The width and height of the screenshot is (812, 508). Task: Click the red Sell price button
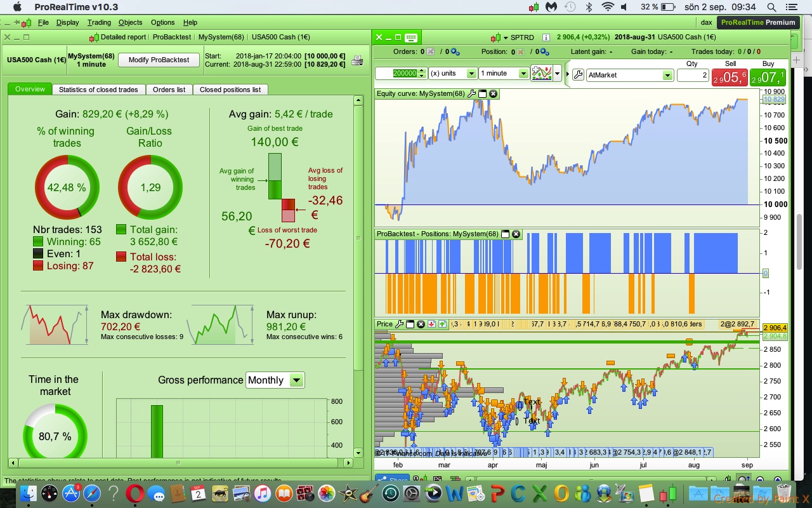click(730, 77)
